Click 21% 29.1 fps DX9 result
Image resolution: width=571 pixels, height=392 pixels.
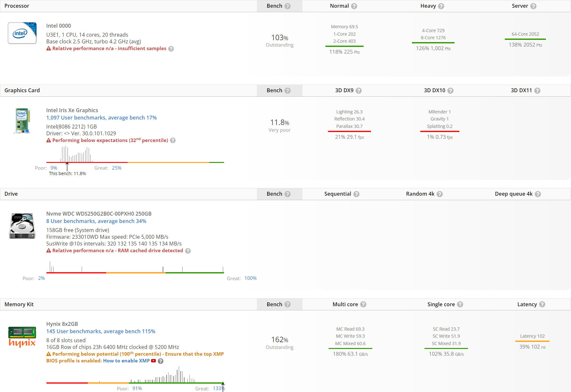349,137
